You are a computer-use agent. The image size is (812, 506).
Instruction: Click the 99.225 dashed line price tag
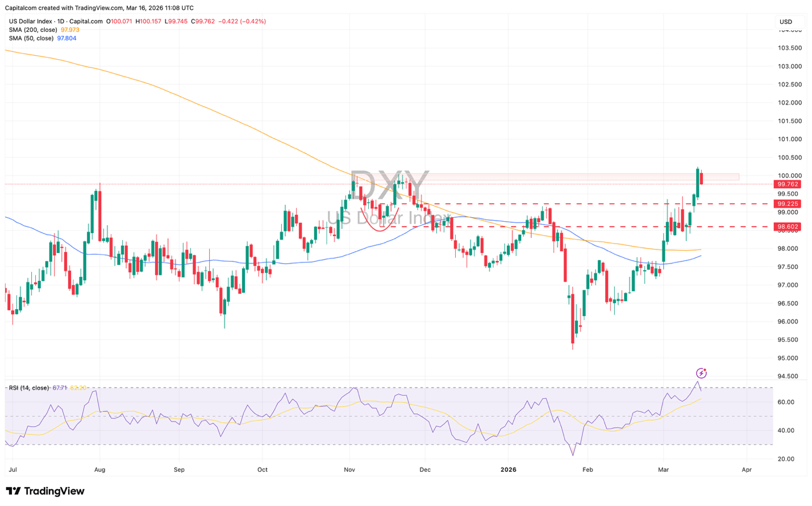(788, 204)
